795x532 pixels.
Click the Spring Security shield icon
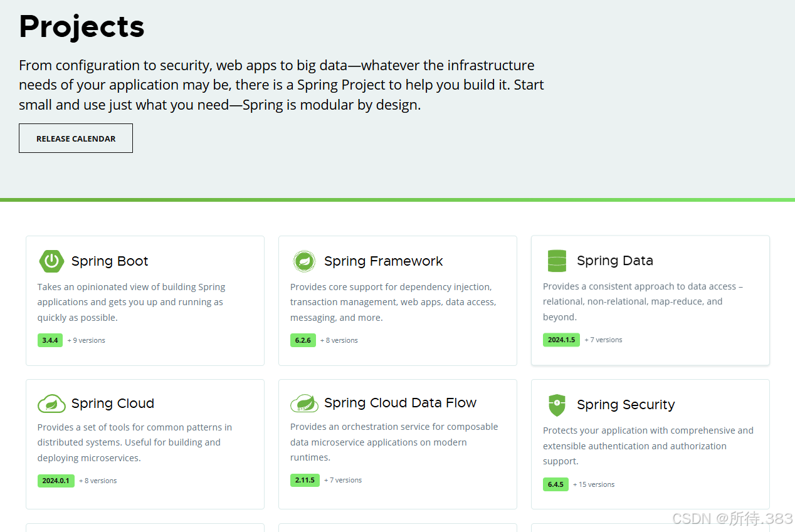click(557, 405)
